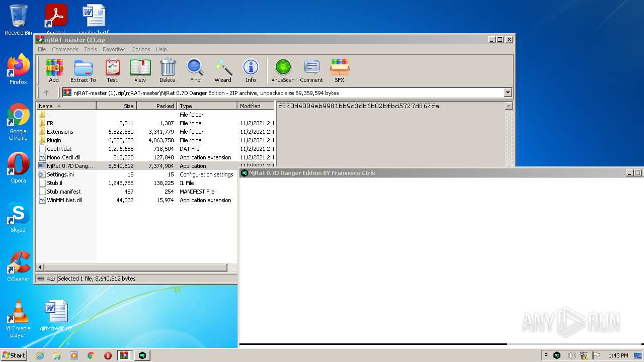Open Internet Explorer from taskbar

[x=40, y=355]
